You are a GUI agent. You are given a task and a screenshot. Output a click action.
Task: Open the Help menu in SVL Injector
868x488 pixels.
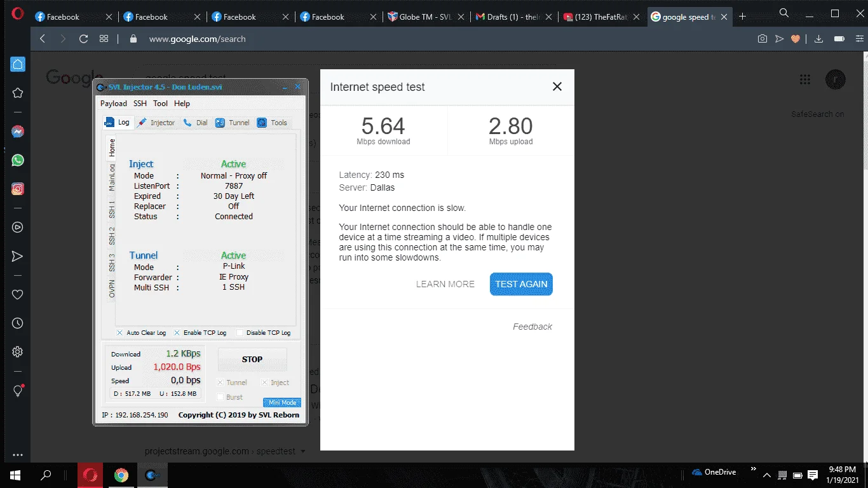(182, 104)
